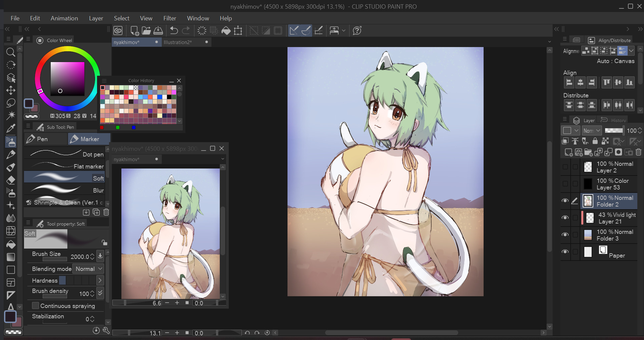Select the Lasso selection tool
Viewport: 644px width, 340px height.
coord(11,103)
